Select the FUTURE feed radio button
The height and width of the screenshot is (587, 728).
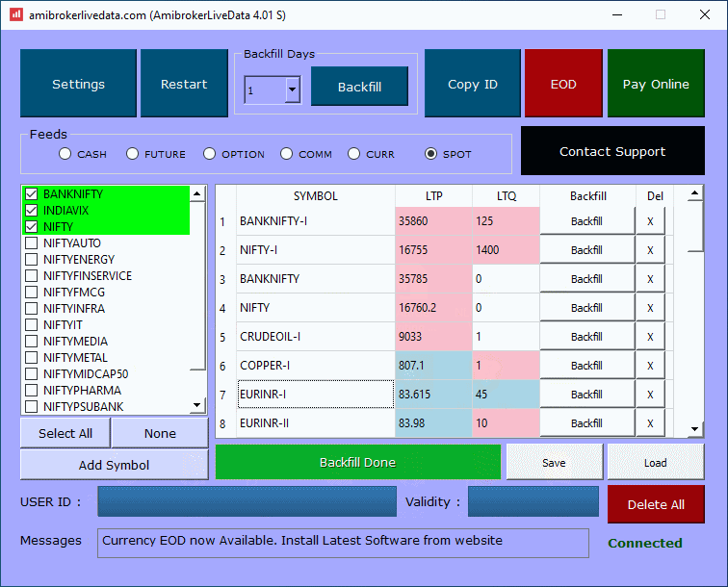[x=132, y=154]
